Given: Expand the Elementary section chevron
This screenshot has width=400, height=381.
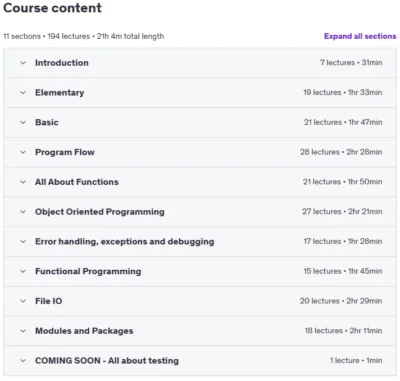Looking at the screenshot, I should 23,93.
